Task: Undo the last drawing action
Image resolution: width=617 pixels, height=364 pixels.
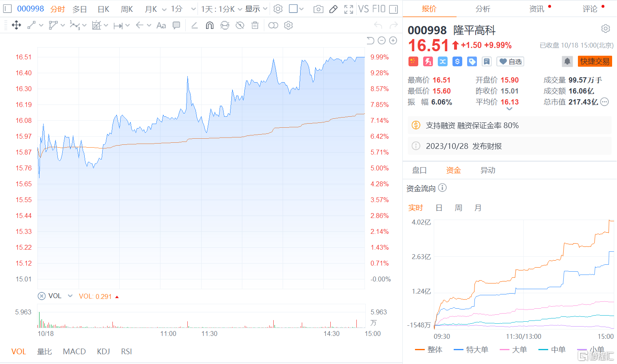Action: [378, 25]
